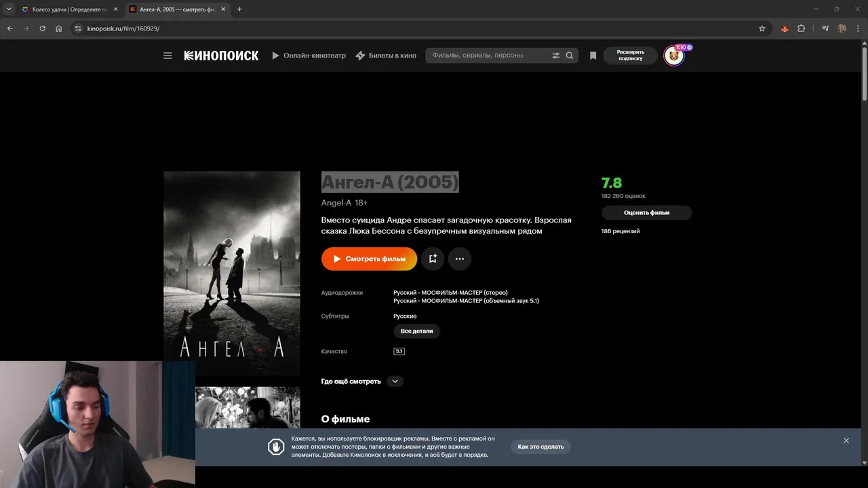The width and height of the screenshot is (868, 488).
Task: Add film to watchlist bookmark button
Action: 433,259
